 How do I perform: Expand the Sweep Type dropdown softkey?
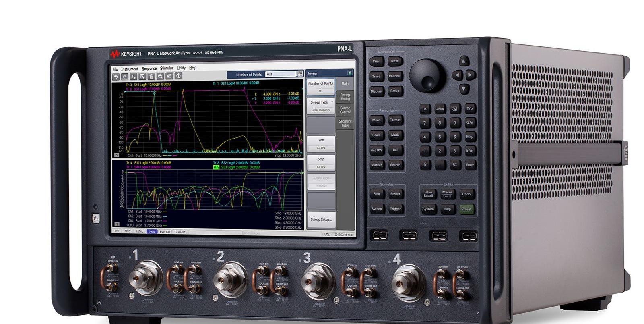(x=321, y=106)
